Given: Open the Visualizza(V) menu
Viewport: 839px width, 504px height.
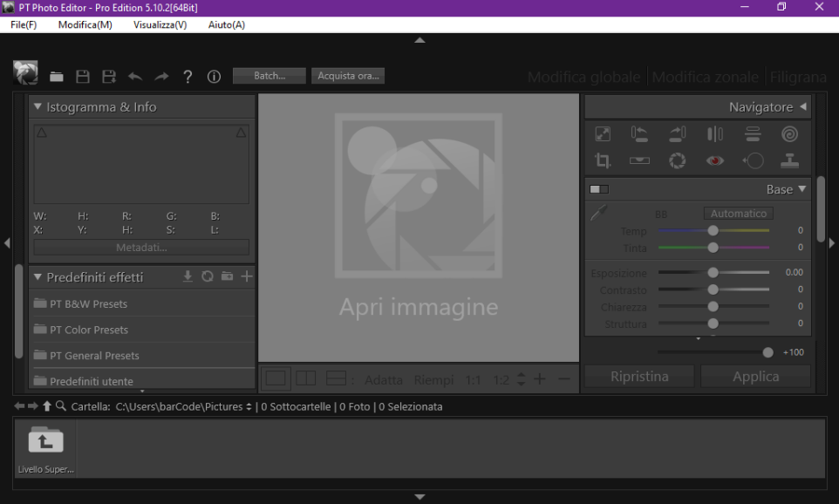Looking at the screenshot, I should pos(160,24).
